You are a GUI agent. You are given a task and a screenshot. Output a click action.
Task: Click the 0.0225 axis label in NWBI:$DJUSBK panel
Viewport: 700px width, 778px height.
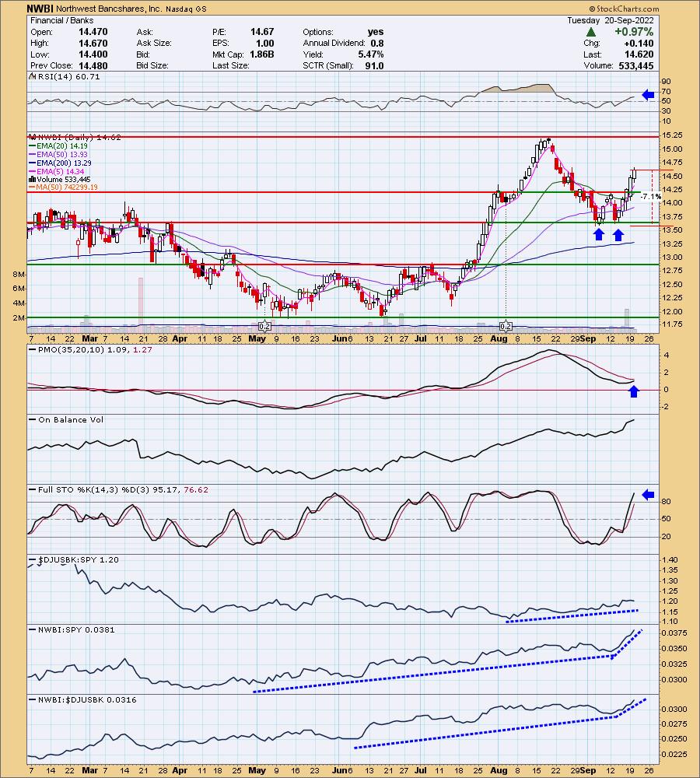point(674,754)
